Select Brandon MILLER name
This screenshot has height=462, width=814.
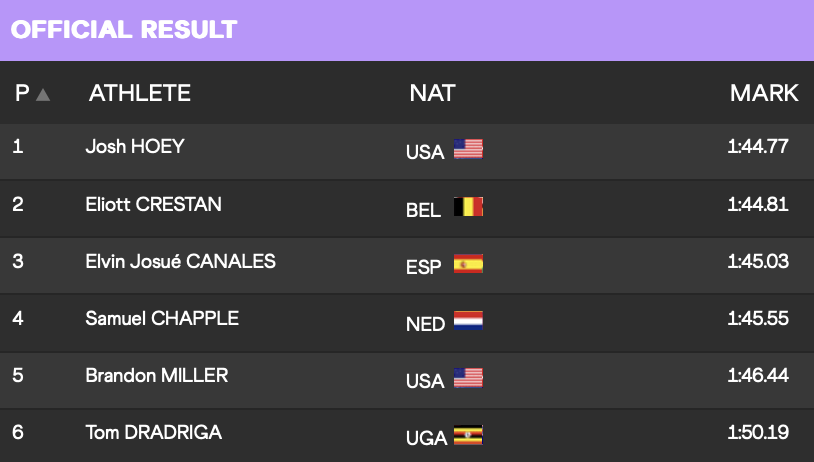click(x=157, y=375)
